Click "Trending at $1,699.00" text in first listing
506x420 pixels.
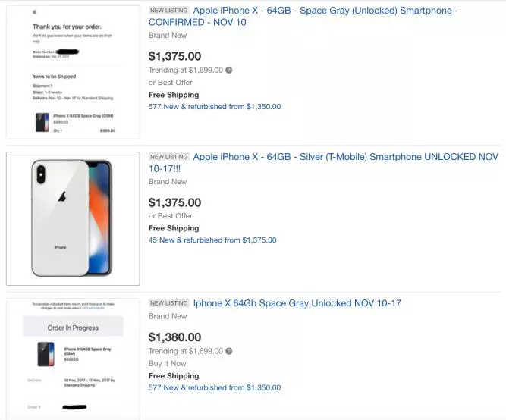coord(186,71)
